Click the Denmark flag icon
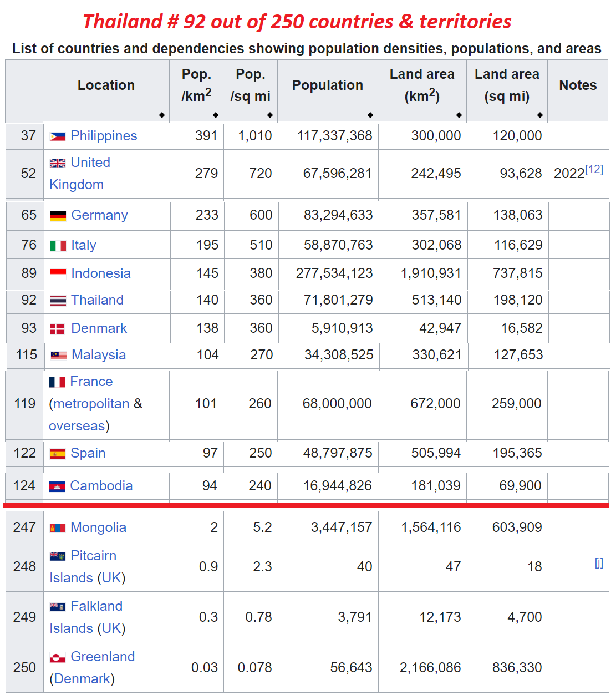The height and width of the screenshot is (700, 616). pos(58,329)
